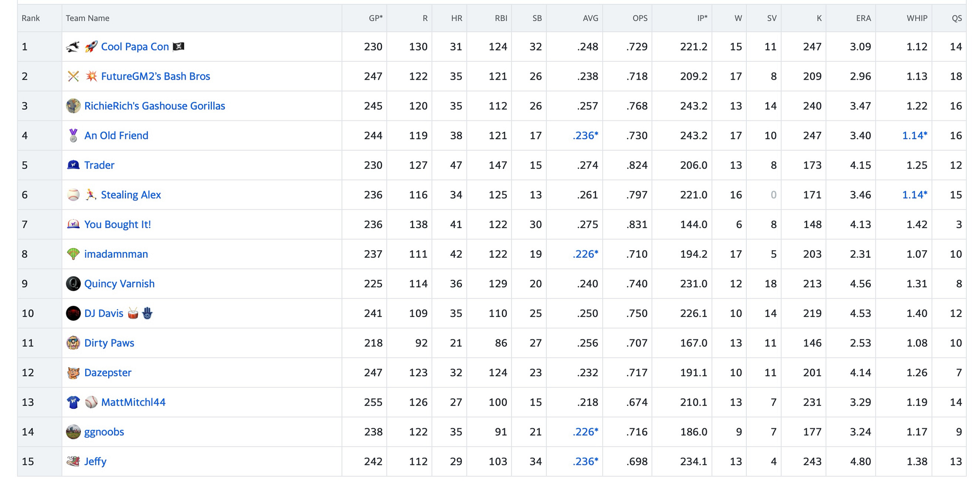
Task: Click the medal icon next to An Old Friend
Action: 73,136
